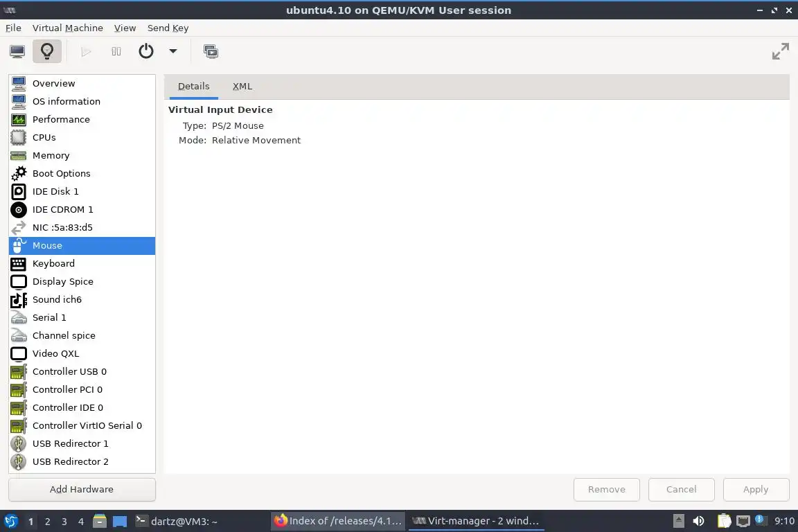
Task: Click the Overview monitor icon
Action: [x=18, y=84]
